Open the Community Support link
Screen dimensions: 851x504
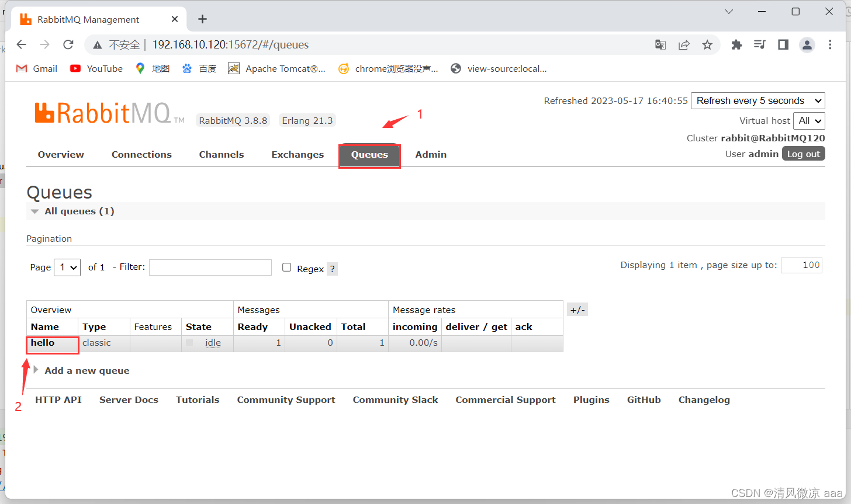pyautogui.click(x=286, y=400)
